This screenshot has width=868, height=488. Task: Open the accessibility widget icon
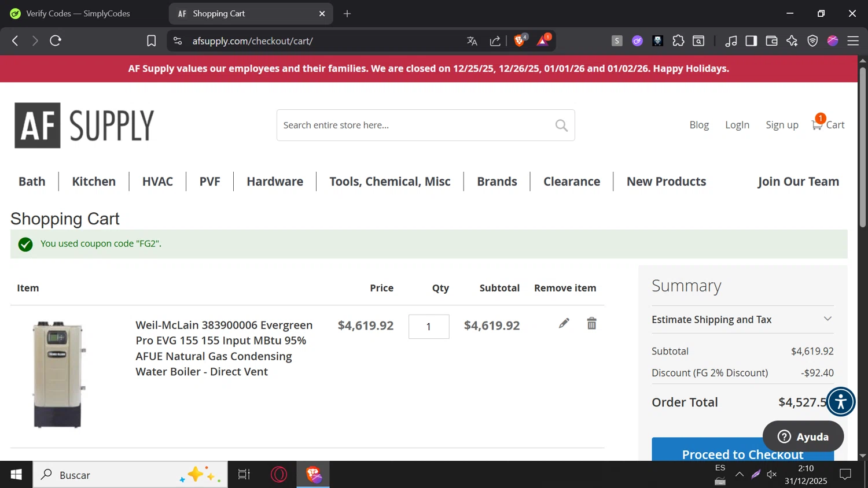pyautogui.click(x=841, y=402)
